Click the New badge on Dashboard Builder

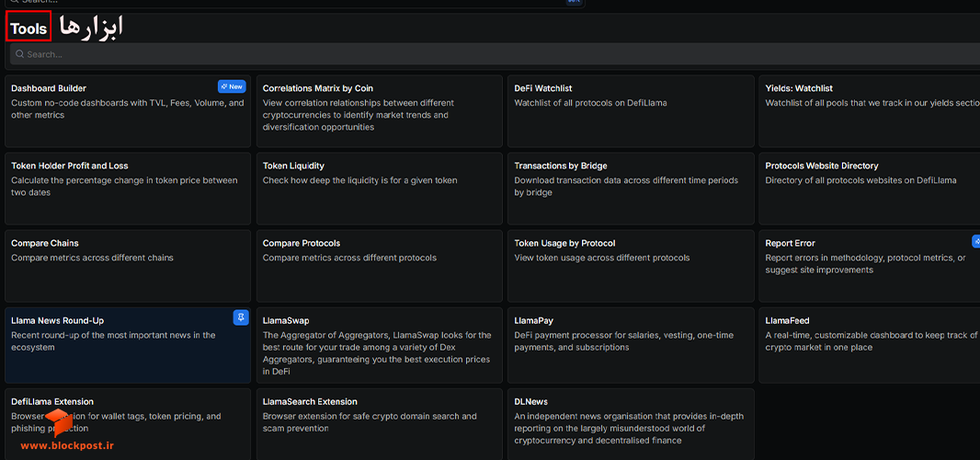coord(232,86)
